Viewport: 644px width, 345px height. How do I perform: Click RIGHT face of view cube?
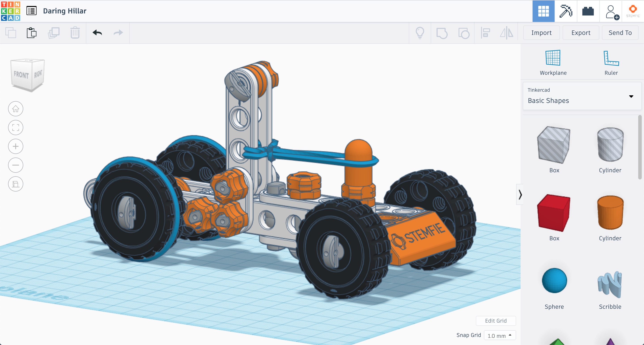click(38, 74)
